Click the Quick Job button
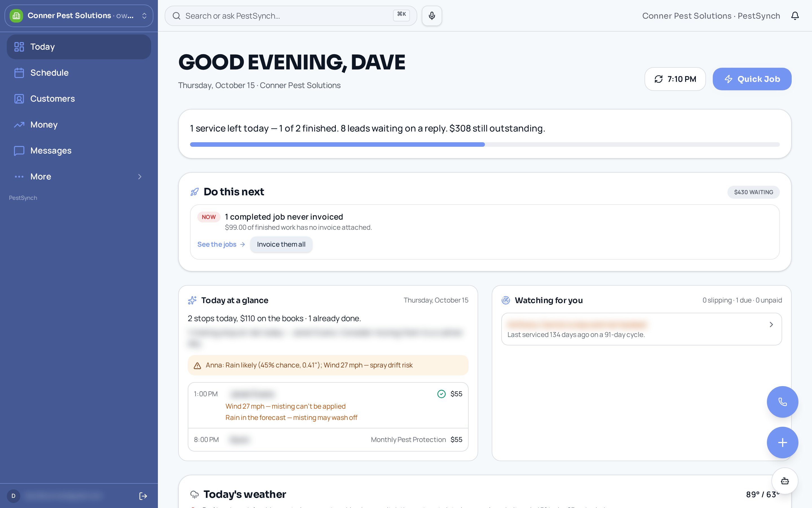The height and width of the screenshot is (508, 812). tap(752, 79)
